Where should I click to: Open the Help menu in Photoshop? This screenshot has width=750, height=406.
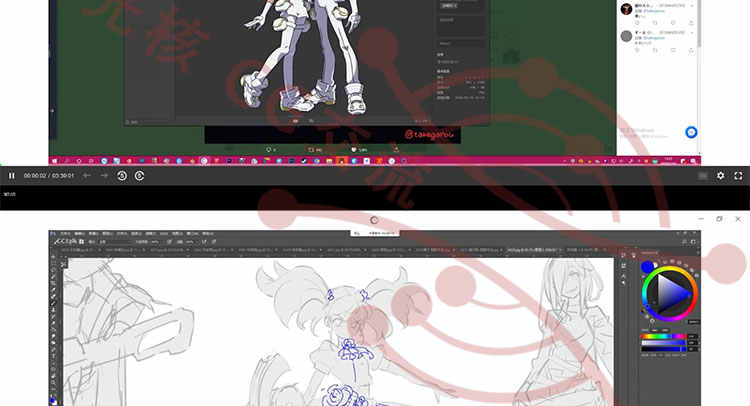(208, 234)
